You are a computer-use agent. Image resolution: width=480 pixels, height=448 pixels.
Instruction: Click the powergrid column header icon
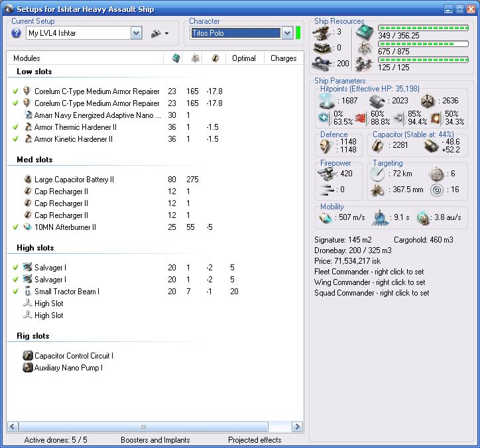196,58
